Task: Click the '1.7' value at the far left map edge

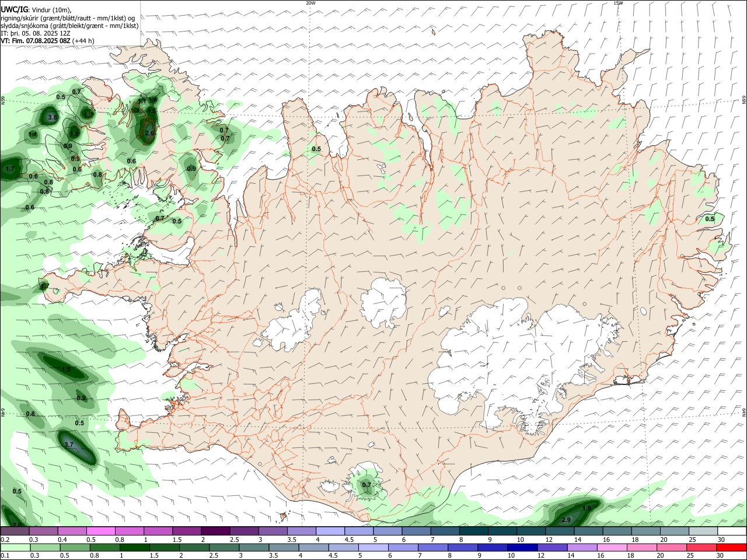Action: click(x=9, y=169)
